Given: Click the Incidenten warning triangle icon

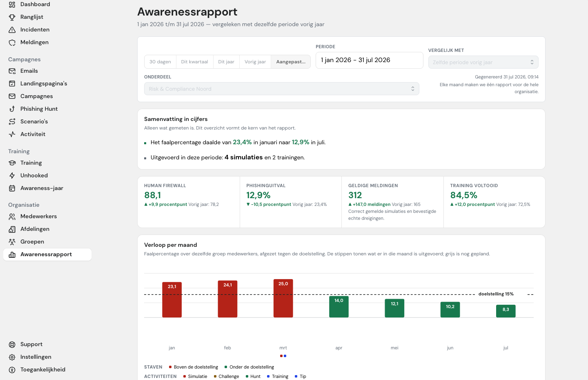Looking at the screenshot, I should (x=12, y=30).
